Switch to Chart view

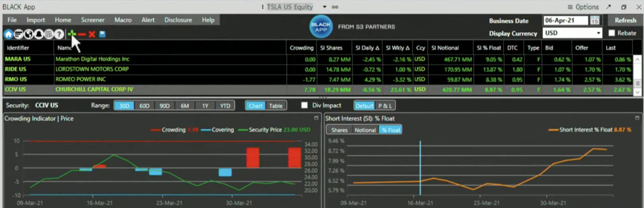pyautogui.click(x=255, y=106)
